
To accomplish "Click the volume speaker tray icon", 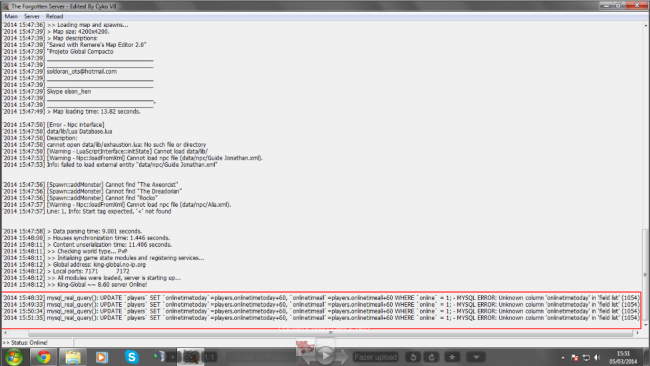I will pos(597,357).
